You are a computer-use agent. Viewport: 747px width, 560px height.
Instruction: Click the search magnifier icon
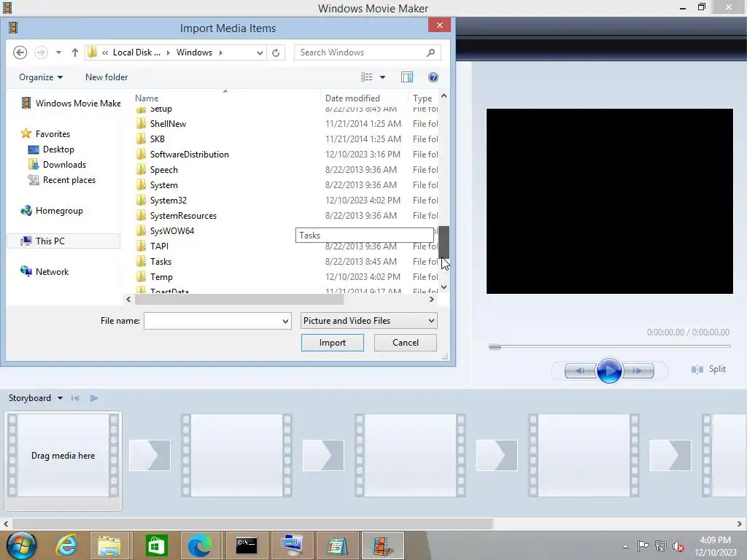coord(430,52)
